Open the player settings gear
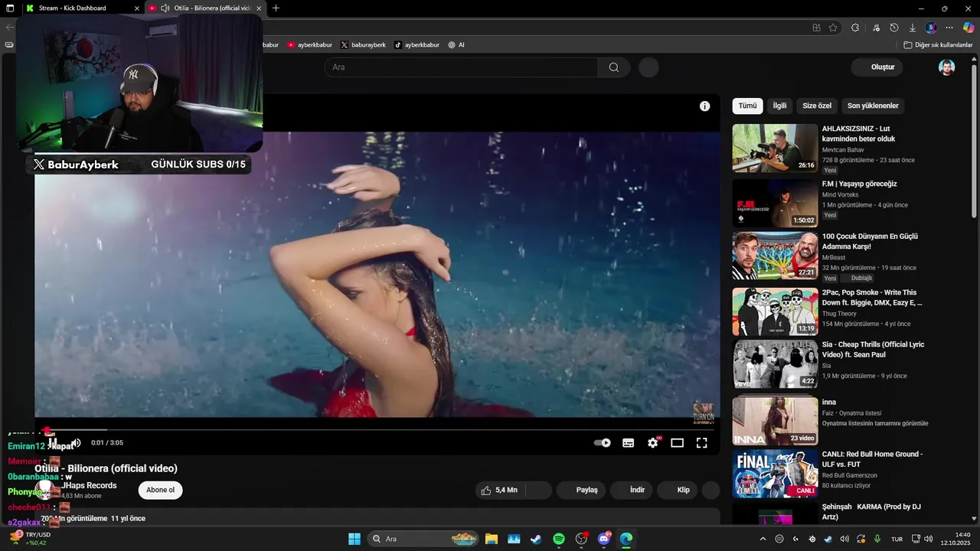980x551 pixels. (x=652, y=442)
